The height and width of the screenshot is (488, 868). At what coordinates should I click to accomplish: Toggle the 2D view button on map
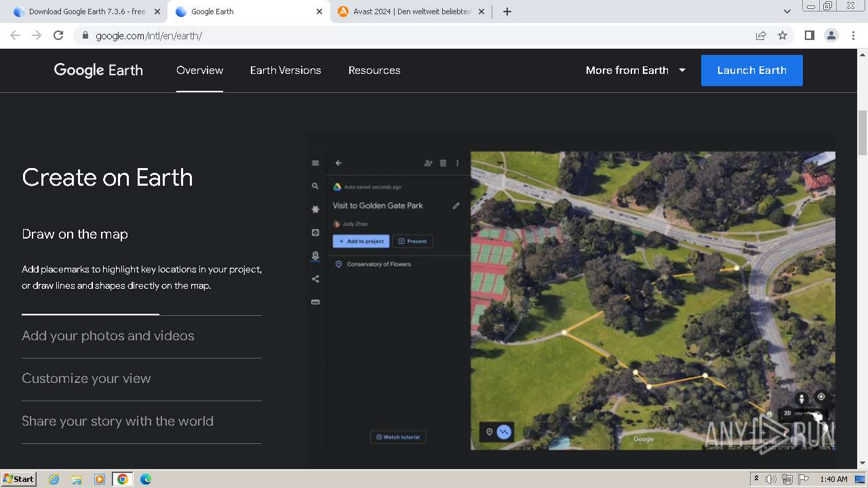[787, 413]
